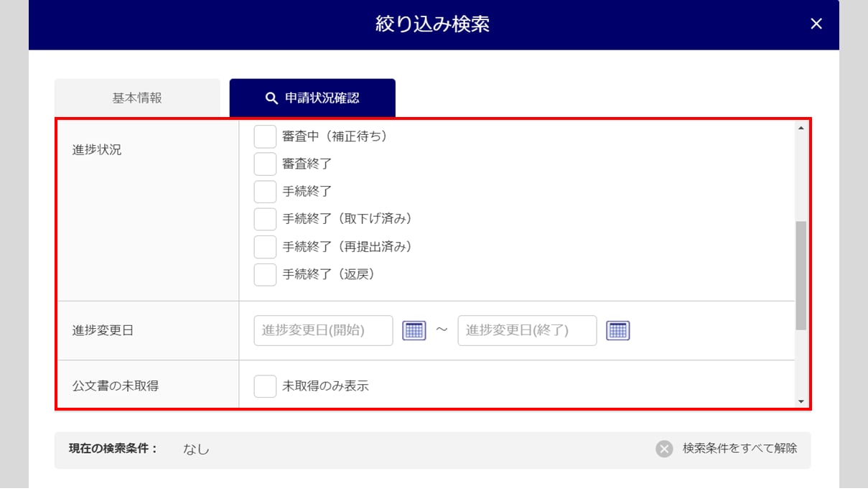The width and height of the screenshot is (868, 491).
Task: Focus the 進捗変更日(開始) input field
Action: click(323, 330)
